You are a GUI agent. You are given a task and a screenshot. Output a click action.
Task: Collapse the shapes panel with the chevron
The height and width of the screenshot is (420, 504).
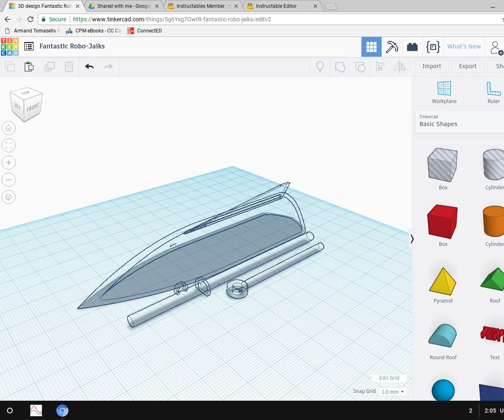412,239
